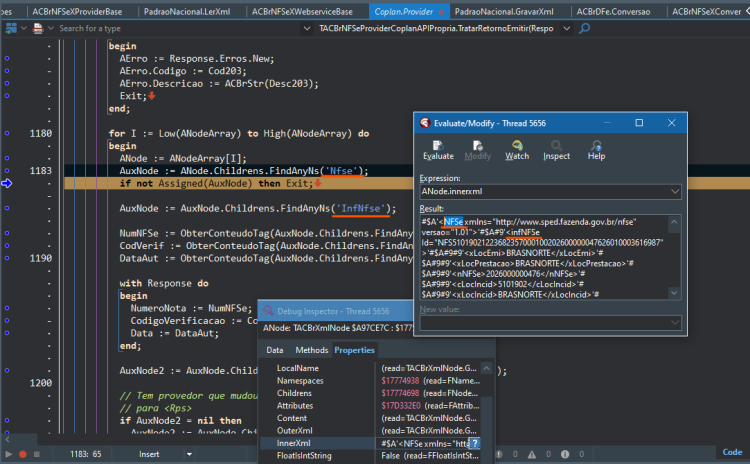This screenshot has width=750, height=464.
Task: Toggle breakpoint dot on the ANode := ANodeArray[I] line
Action: point(7,158)
